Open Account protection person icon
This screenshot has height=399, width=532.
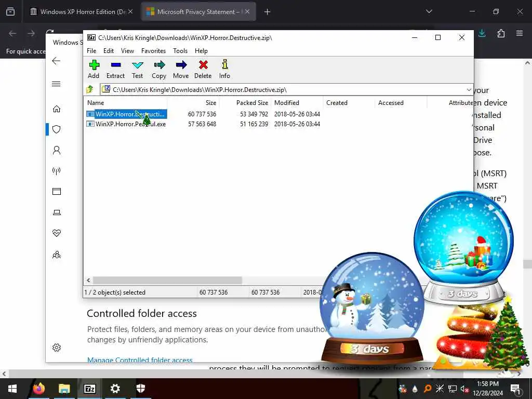(57, 150)
